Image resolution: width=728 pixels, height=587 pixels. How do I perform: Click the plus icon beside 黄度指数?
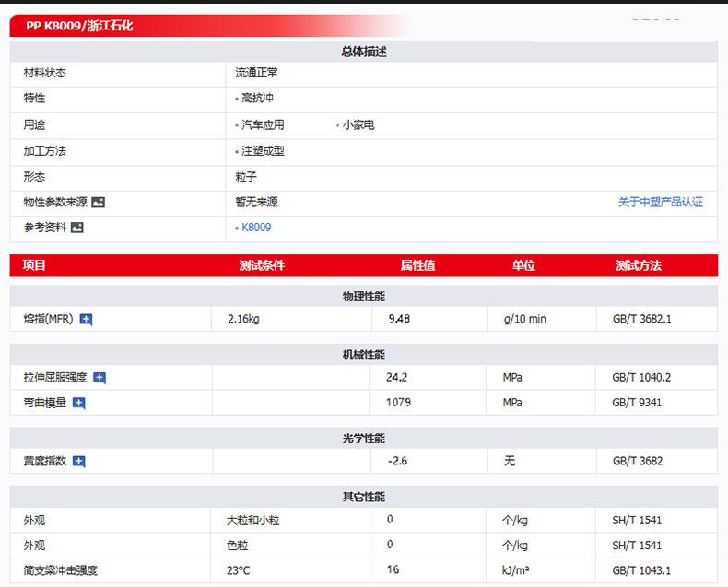tap(79, 462)
